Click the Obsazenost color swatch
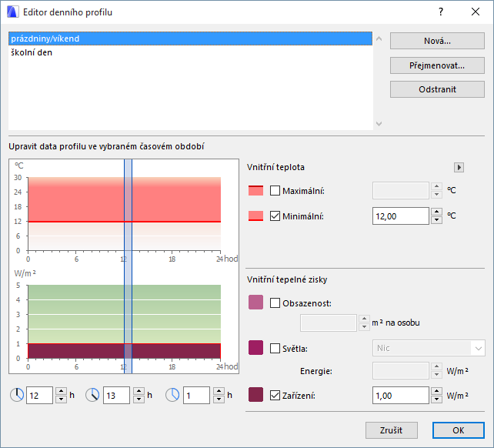494x448 pixels. coord(255,302)
